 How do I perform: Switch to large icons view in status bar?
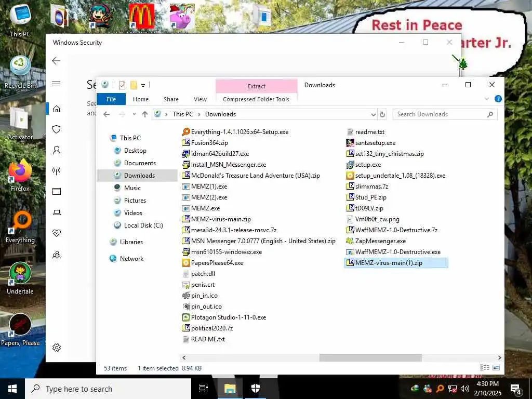[x=496, y=368]
